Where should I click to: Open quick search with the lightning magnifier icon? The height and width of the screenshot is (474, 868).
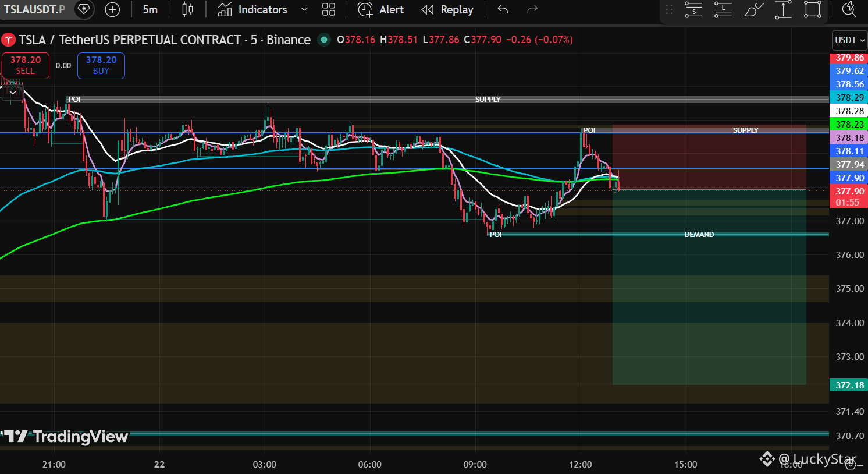(x=849, y=9)
